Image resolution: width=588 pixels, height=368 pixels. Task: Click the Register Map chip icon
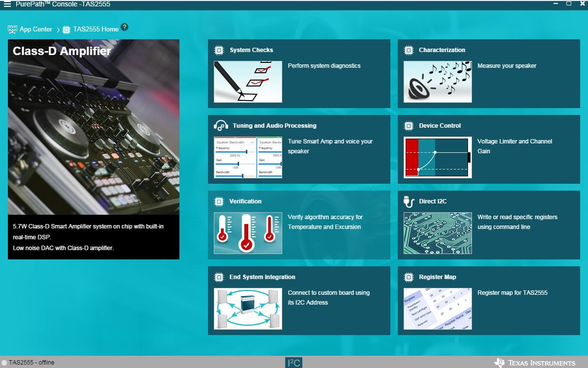pyautogui.click(x=409, y=277)
